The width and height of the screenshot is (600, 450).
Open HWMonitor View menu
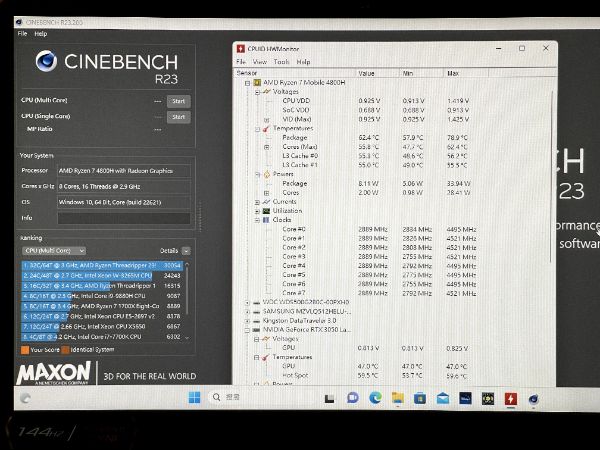[259, 62]
